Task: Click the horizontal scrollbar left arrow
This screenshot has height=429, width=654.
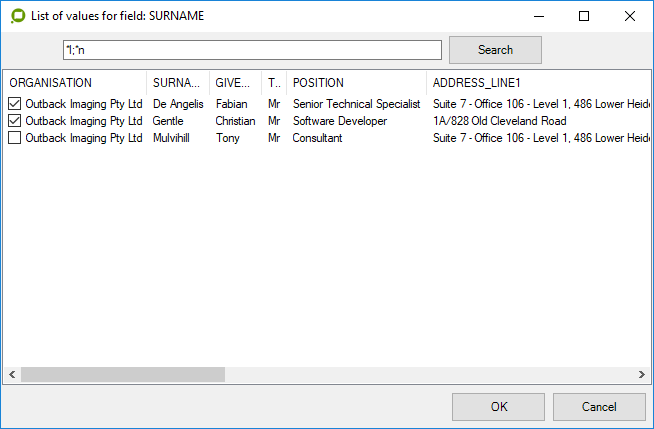Action: [x=11, y=374]
